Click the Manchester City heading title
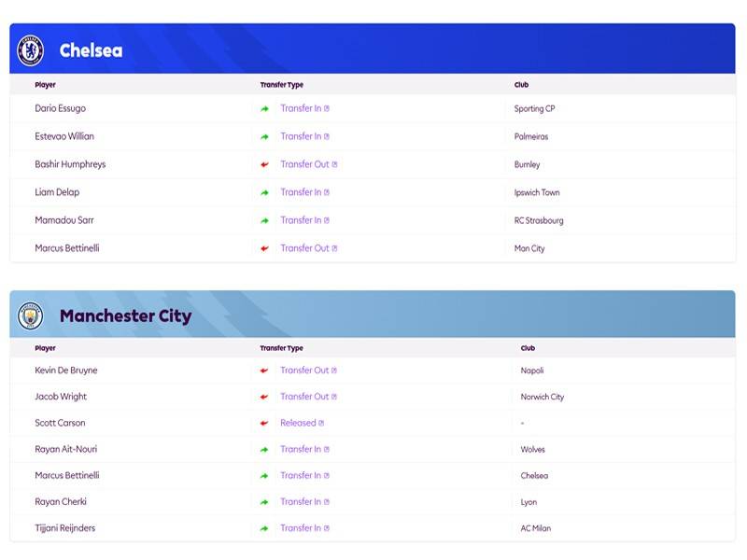The image size is (747, 560). click(x=126, y=315)
